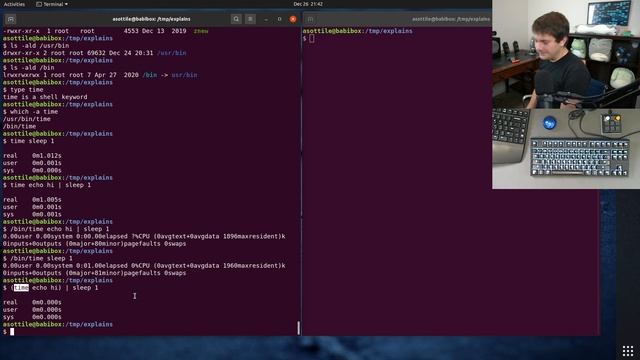Click the 'lrwxrwxrwx 1 root root' symlink output line
The height and width of the screenshot is (360, 640).
100,75
